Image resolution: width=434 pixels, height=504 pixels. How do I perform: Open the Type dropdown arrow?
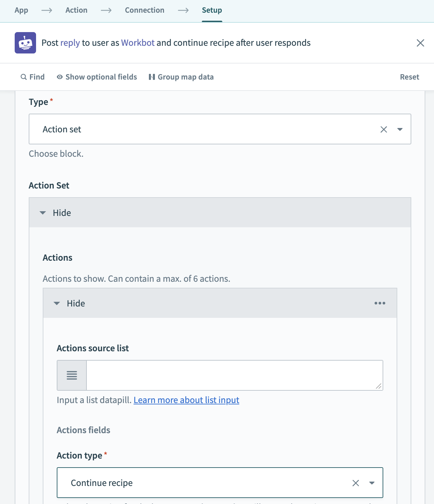[400, 129]
